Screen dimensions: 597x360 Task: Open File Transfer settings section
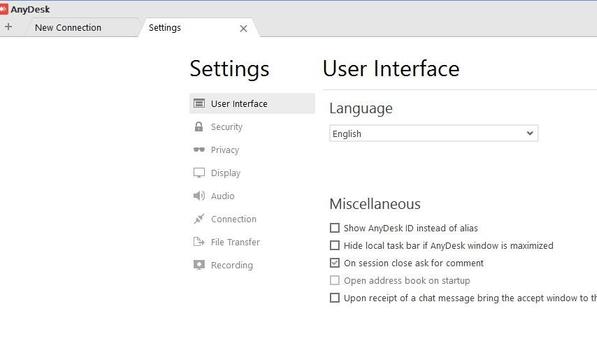[252, 242]
